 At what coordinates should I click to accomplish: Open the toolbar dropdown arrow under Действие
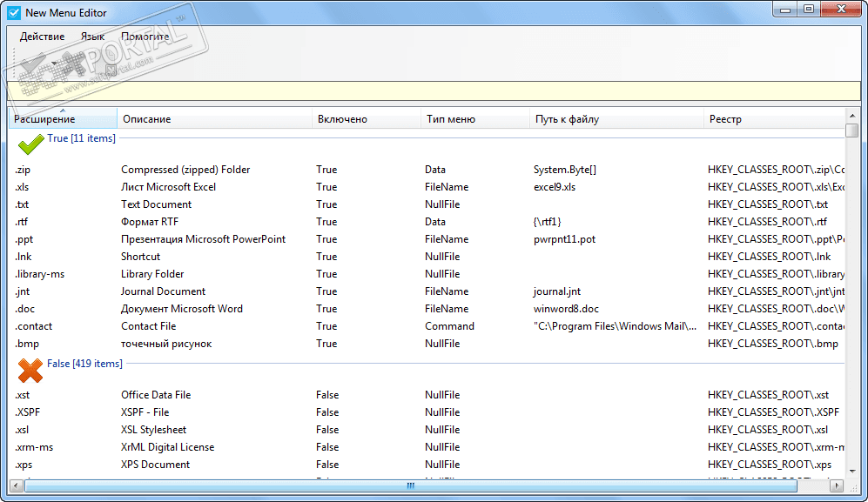click(x=54, y=64)
